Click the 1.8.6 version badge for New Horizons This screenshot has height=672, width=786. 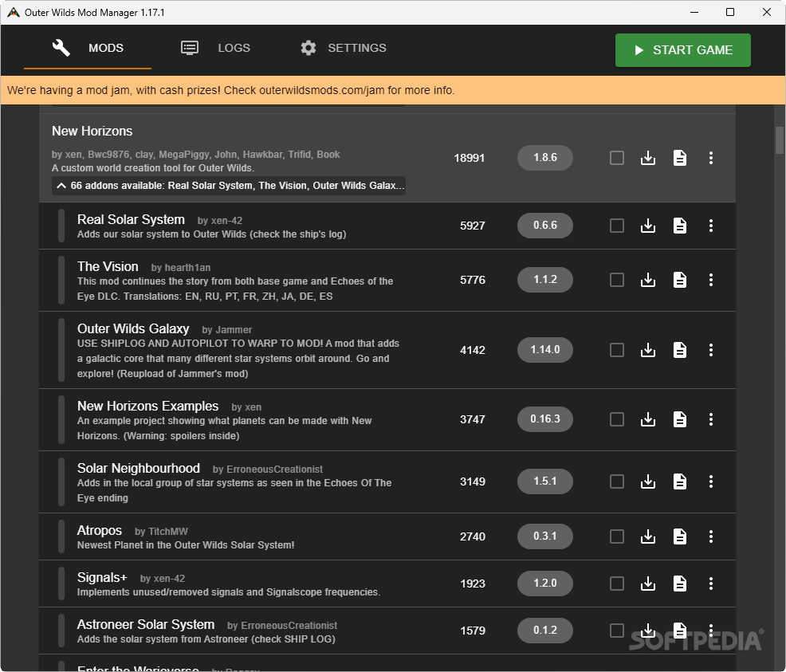[545, 157]
